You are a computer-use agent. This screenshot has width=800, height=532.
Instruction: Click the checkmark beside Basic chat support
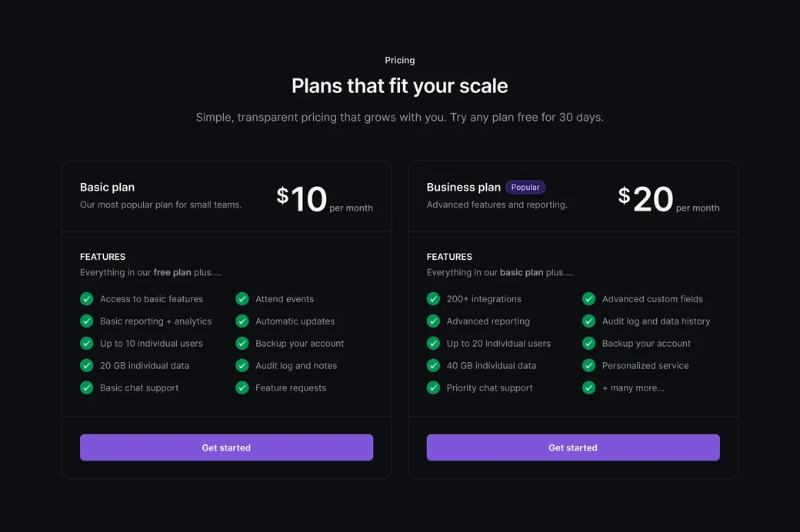(86, 387)
